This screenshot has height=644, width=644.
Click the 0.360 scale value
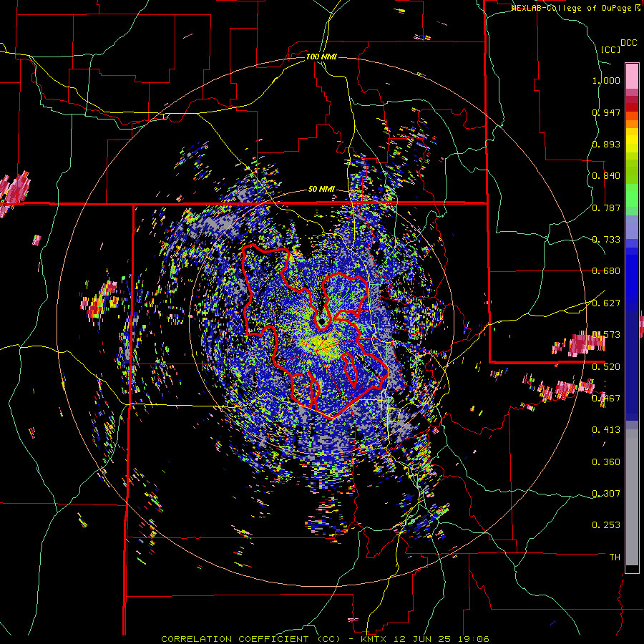(x=606, y=462)
